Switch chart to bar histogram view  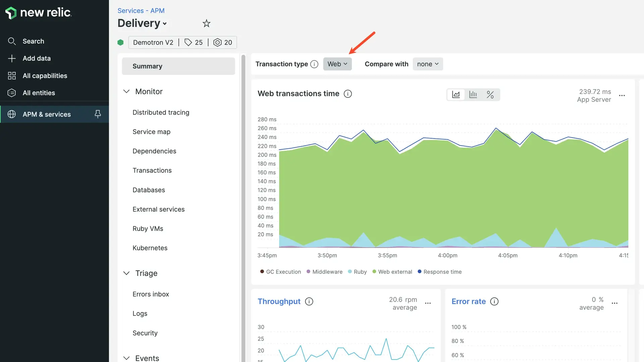473,95
